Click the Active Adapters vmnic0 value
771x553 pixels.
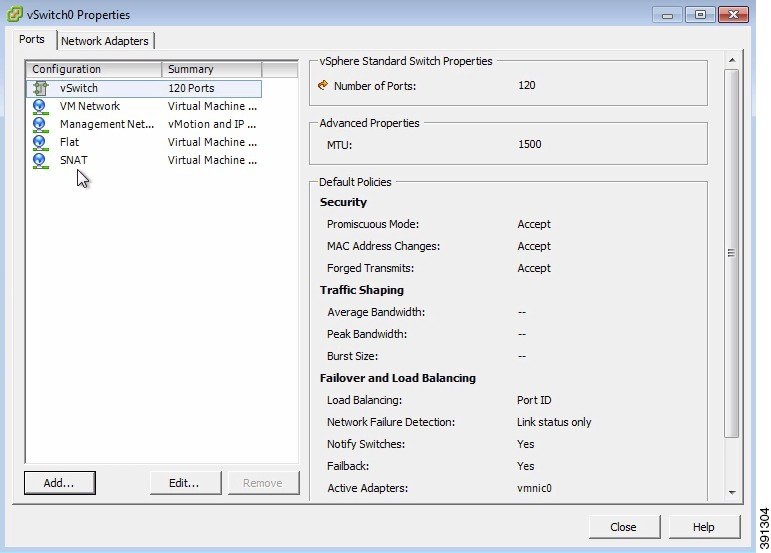pyautogui.click(x=534, y=488)
